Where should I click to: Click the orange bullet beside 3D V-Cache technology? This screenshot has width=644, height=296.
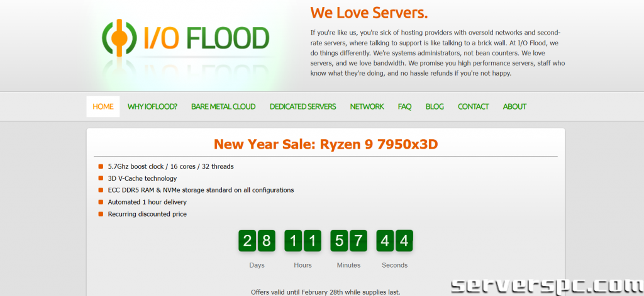coord(101,178)
